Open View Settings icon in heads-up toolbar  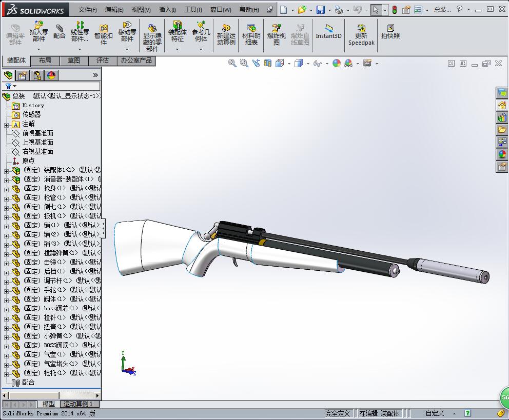[367, 63]
